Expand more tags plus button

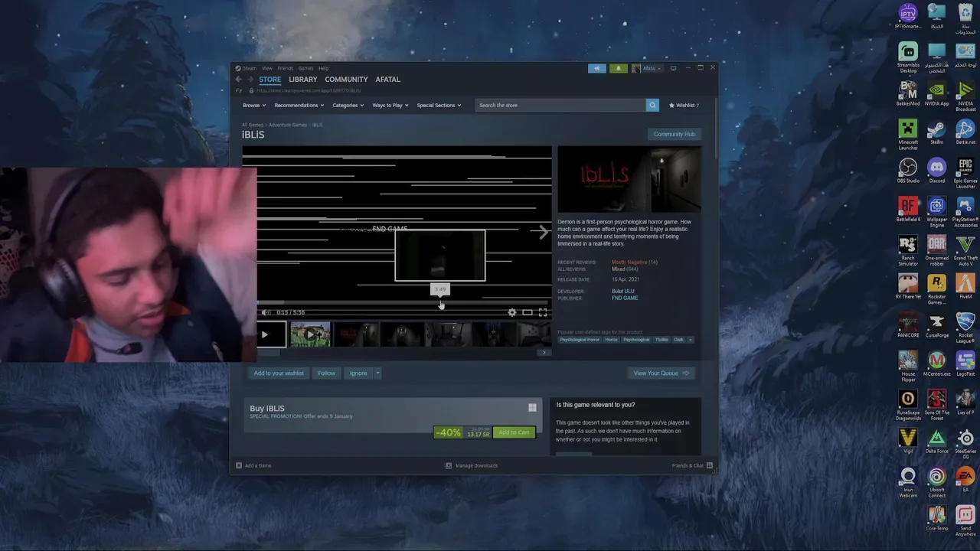point(691,340)
